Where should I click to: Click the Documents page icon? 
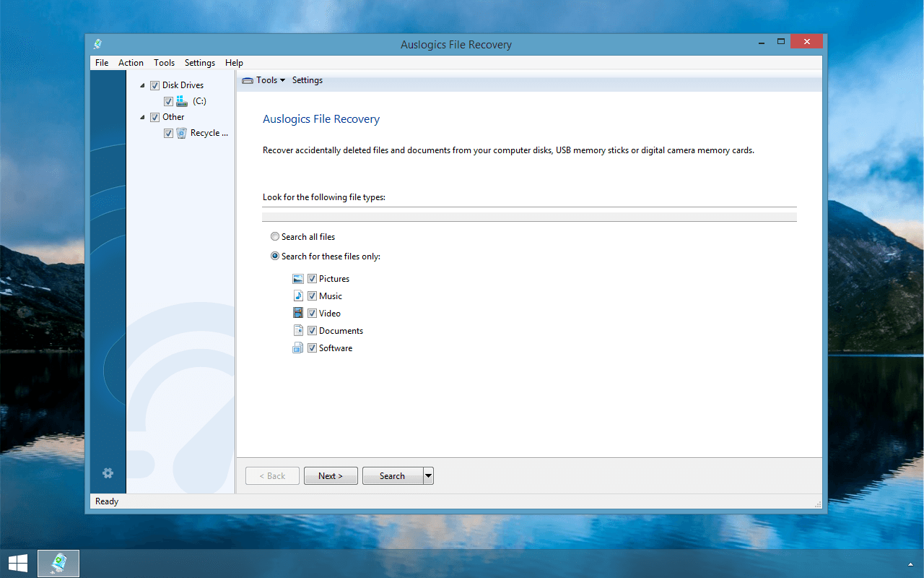pyautogui.click(x=298, y=331)
